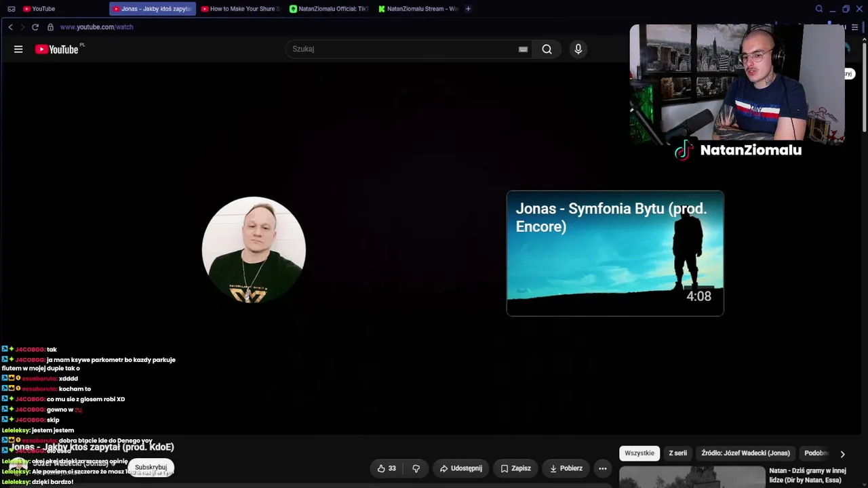Click the YouTube search magnifier button
The image size is (868, 488).
(547, 49)
